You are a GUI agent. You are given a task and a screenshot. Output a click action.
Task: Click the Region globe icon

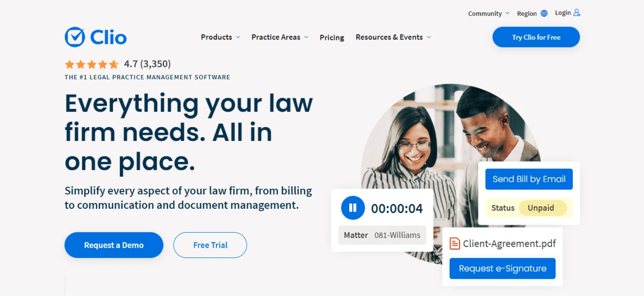[544, 13]
